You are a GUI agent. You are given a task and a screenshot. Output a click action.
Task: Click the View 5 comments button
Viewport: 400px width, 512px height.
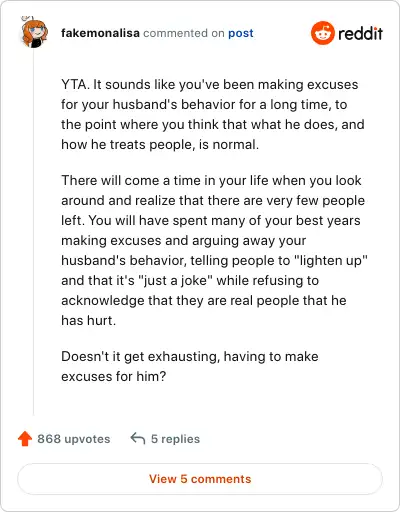pyautogui.click(x=200, y=479)
